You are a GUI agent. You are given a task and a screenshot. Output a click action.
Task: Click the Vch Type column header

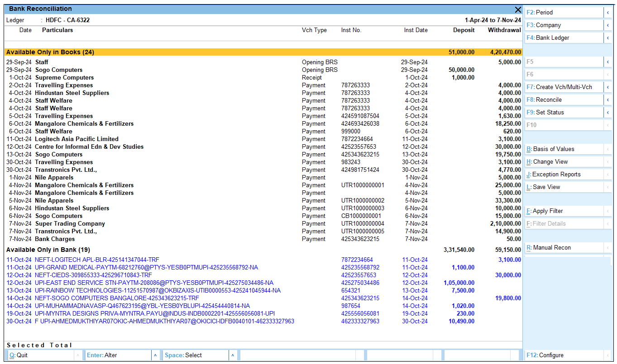[x=314, y=30]
